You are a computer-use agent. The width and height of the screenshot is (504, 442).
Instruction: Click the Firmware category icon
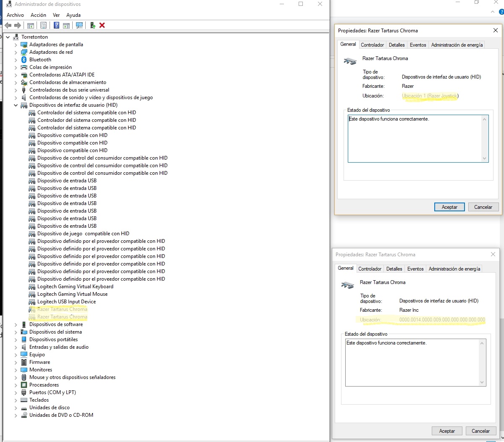point(24,362)
